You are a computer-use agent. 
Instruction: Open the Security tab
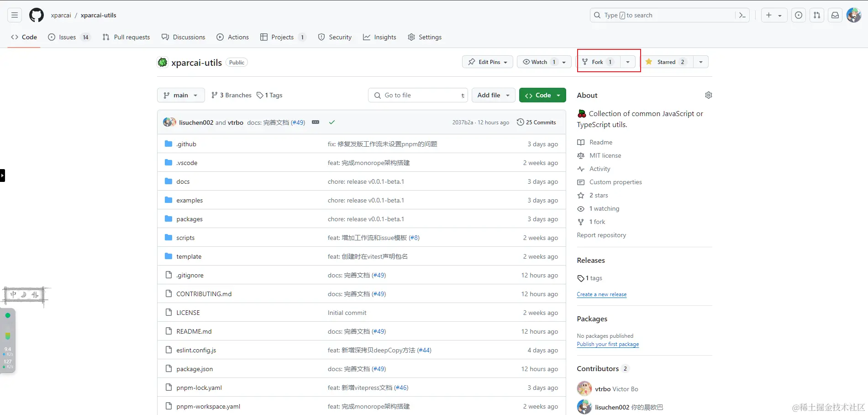tap(335, 37)
